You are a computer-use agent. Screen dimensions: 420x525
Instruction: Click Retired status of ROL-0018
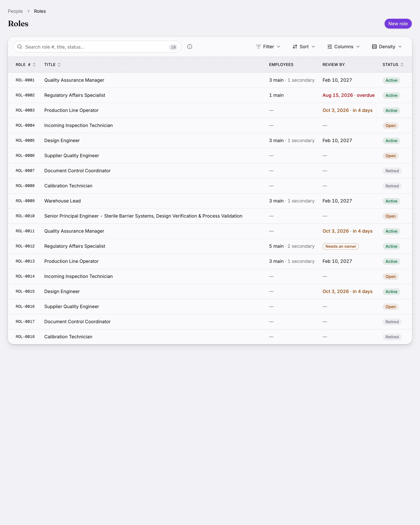392,337
